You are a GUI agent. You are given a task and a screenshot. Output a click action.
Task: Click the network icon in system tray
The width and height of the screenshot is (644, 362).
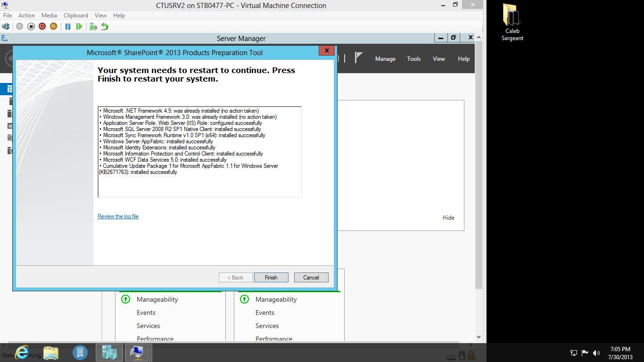click(574, 353)
